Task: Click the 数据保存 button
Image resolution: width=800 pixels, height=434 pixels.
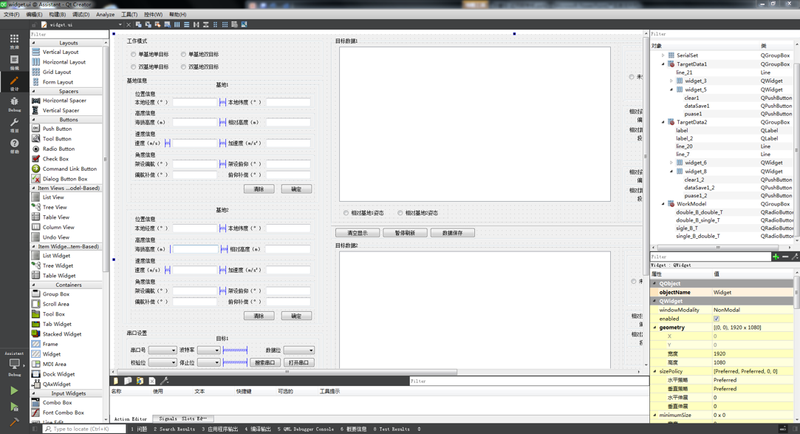Action: tap(453, 233)
